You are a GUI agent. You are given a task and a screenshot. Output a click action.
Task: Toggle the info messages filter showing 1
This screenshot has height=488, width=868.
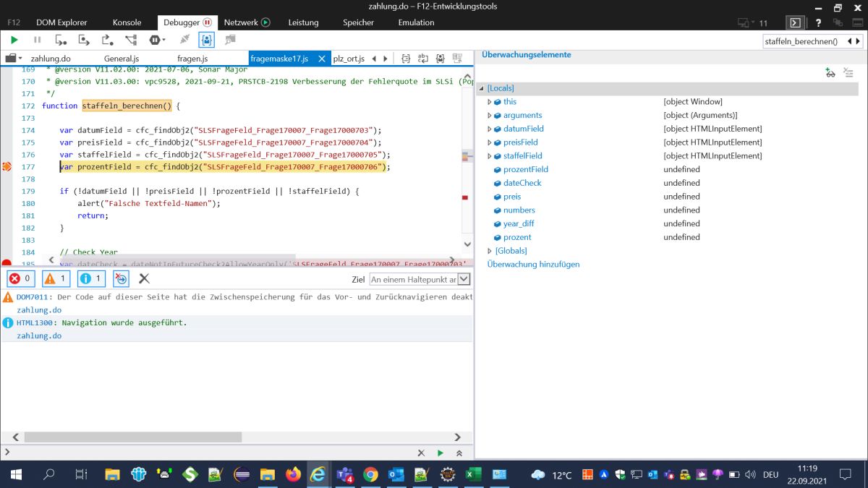pyautogui.click(x=90, y=278)
